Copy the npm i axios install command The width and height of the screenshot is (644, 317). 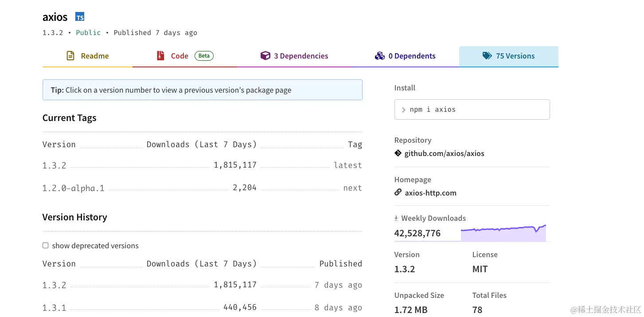pos(472,110)
